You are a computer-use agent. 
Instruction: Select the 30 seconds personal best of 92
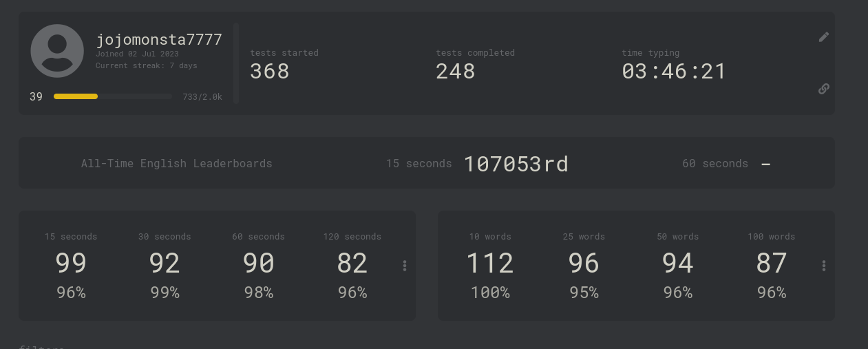pyautogui.click(x=165, y=264)
